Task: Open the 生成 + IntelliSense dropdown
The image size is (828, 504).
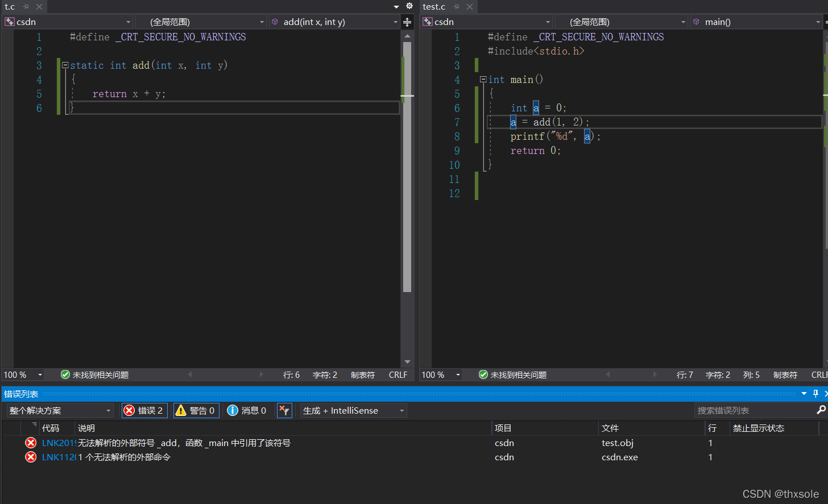Action: point(353,410)
